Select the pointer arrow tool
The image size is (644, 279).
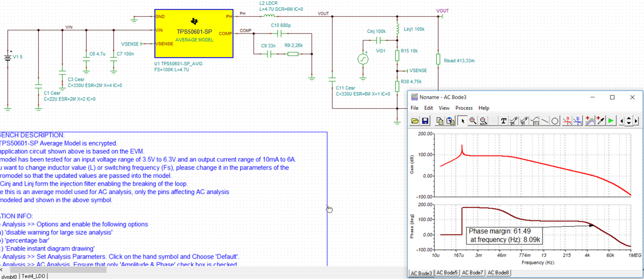[x=463, y=121]
